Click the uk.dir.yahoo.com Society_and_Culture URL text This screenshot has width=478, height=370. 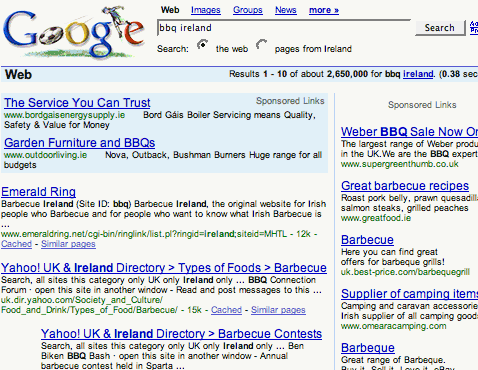click(x=89, y=305)
